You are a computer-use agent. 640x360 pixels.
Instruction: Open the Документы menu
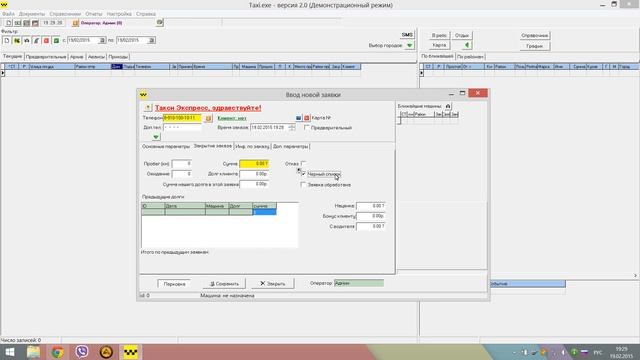click(31, 14)
